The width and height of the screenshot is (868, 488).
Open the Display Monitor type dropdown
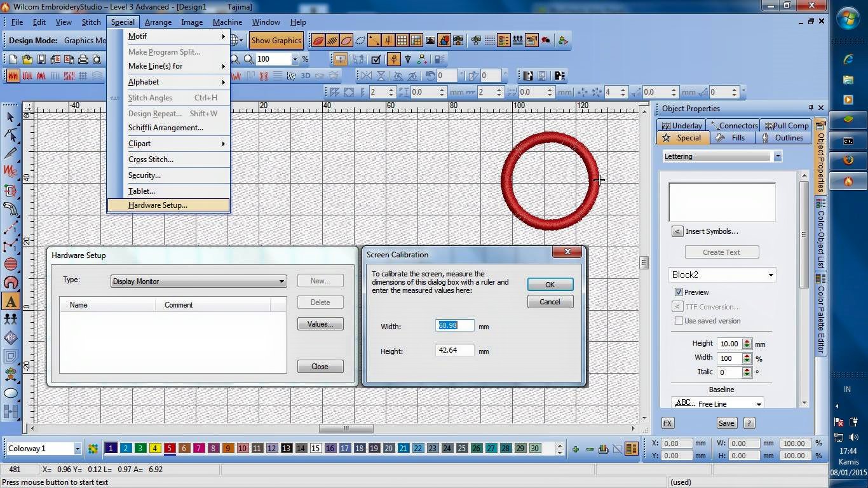coord(281,281)
